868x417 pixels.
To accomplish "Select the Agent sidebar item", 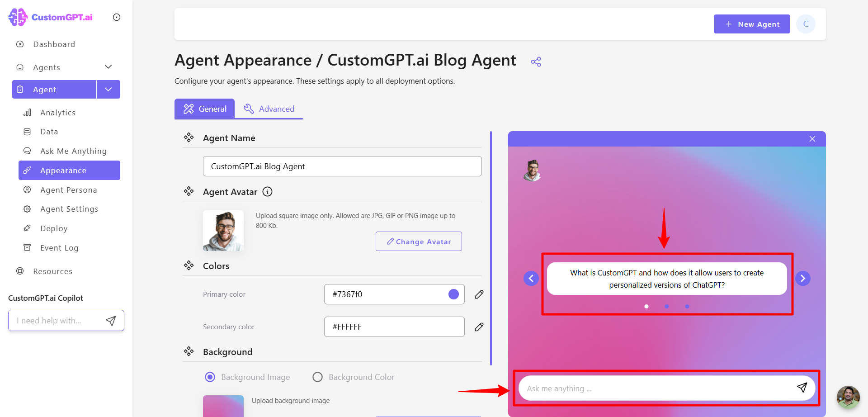I will pyautogui.click(x=54, y=89).
